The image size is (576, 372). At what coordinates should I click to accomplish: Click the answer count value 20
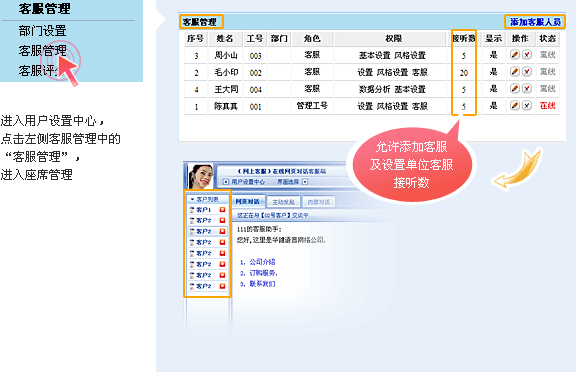click(x=464, y=73)
